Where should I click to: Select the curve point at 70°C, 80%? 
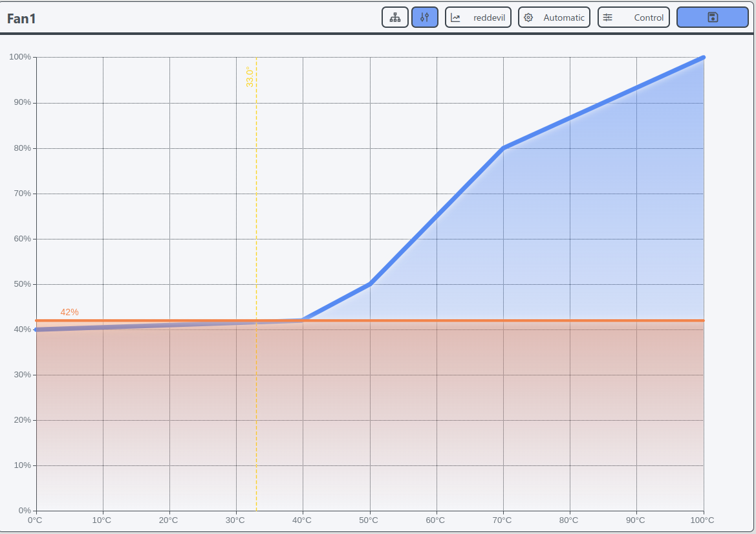[503, 148]
